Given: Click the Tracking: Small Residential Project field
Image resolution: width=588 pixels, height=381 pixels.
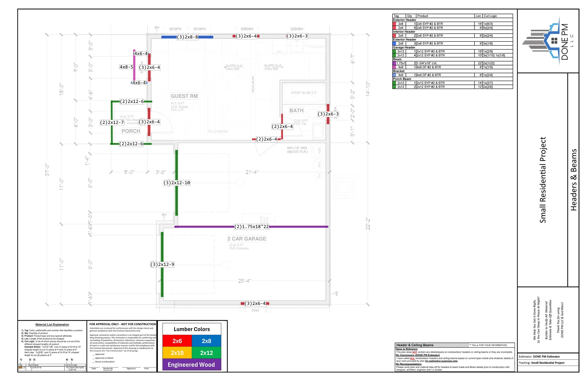Looking at the screenshot, I should tap(542, 363).
